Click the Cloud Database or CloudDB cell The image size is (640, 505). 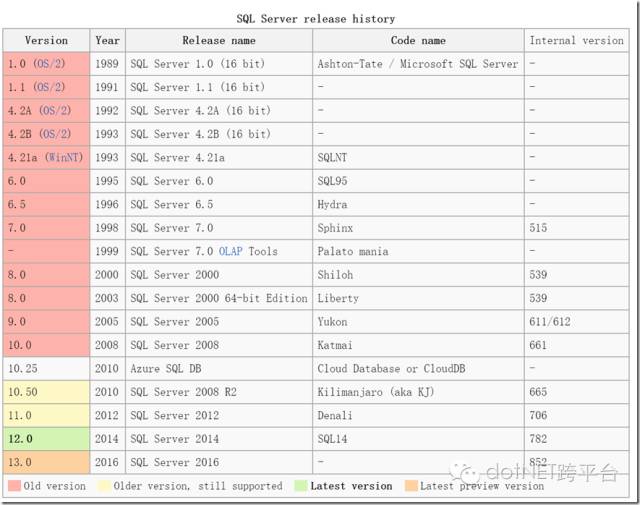(x=418, y=368)
